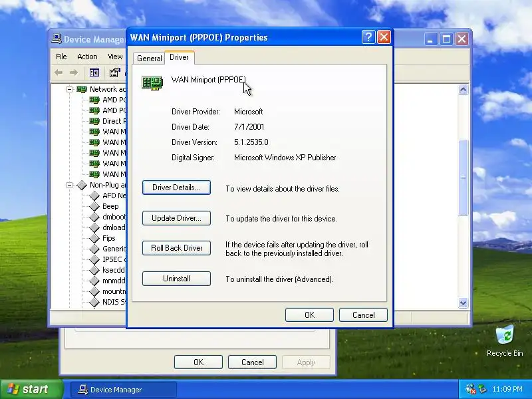Click OK in the background System Properties window
This screenshot has width=532, height=399.
coord(198,362)
